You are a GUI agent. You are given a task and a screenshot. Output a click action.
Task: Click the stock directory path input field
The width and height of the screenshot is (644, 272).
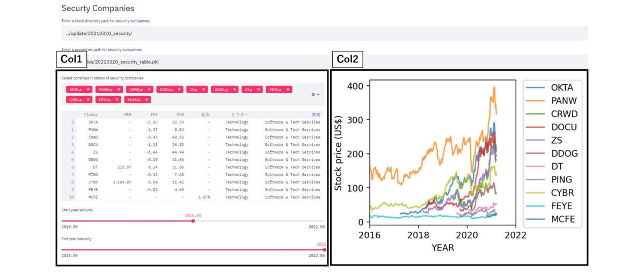click(x=325, y=33)
